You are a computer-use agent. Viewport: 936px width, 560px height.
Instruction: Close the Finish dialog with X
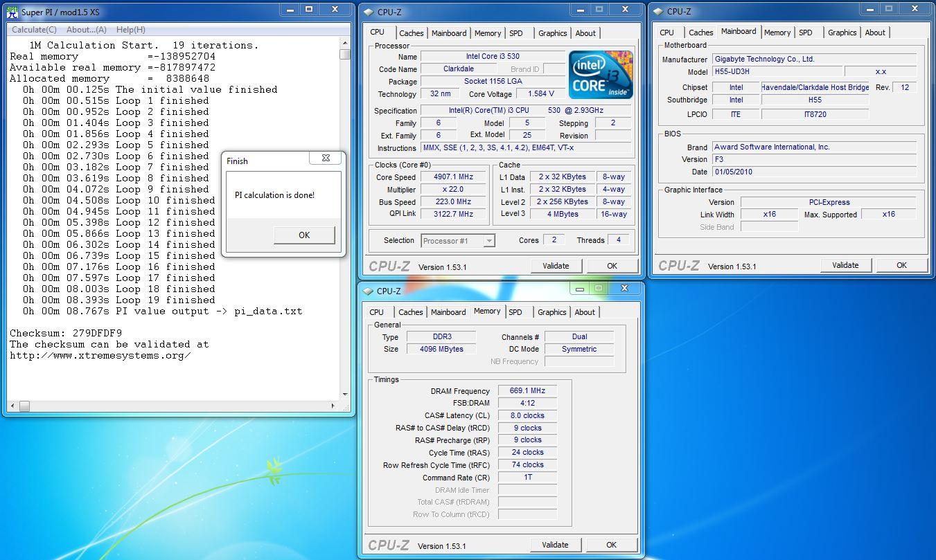[326, 158]
